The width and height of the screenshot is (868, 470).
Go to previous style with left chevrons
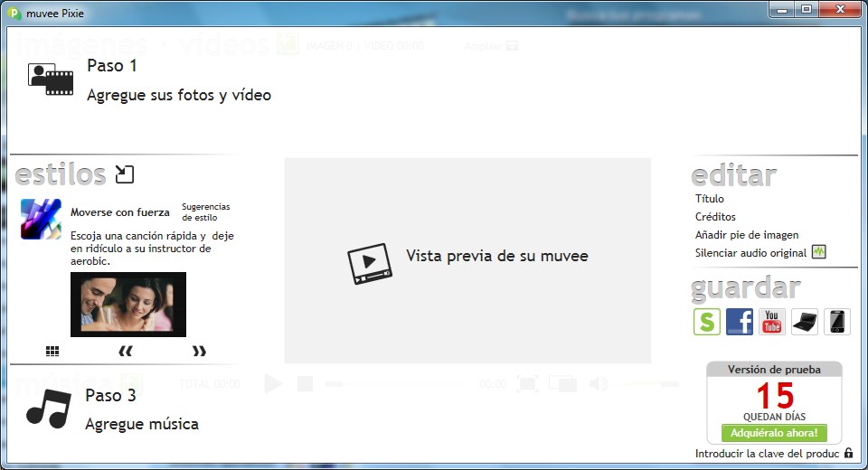click(x=126, y=351)
